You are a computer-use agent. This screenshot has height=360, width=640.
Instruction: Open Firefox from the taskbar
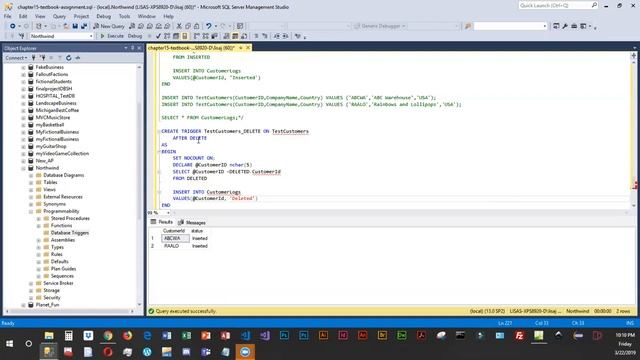(x=127, y=336)
